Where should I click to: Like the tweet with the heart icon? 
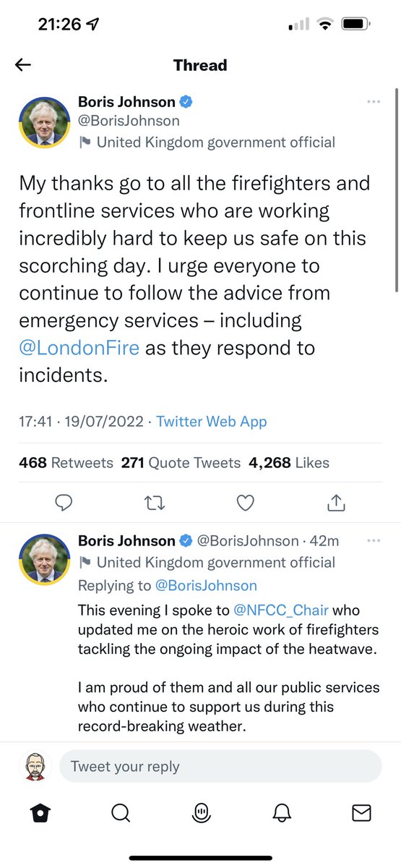tap(246, 502)
